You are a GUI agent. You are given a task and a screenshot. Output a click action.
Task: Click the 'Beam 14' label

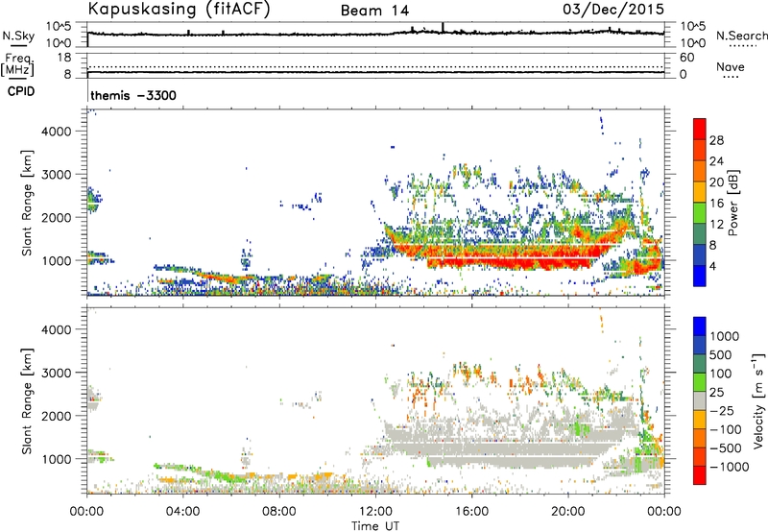coord(374,11)
